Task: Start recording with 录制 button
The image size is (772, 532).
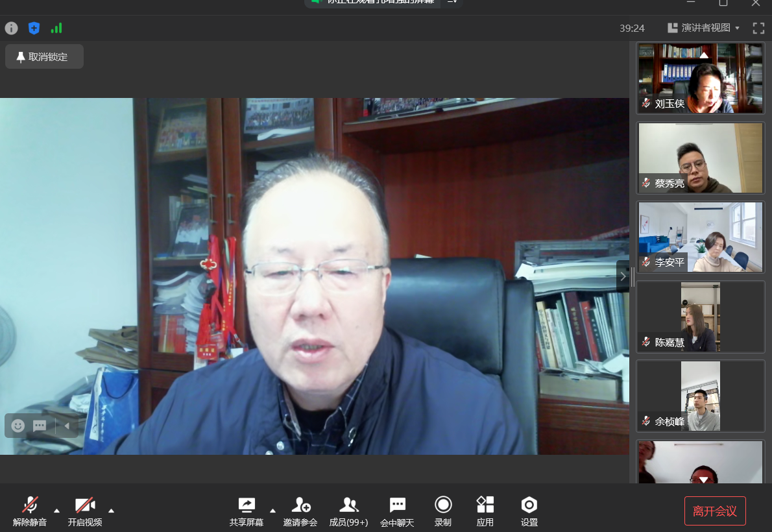Action: pyautogui.click(x=443, y=511)
